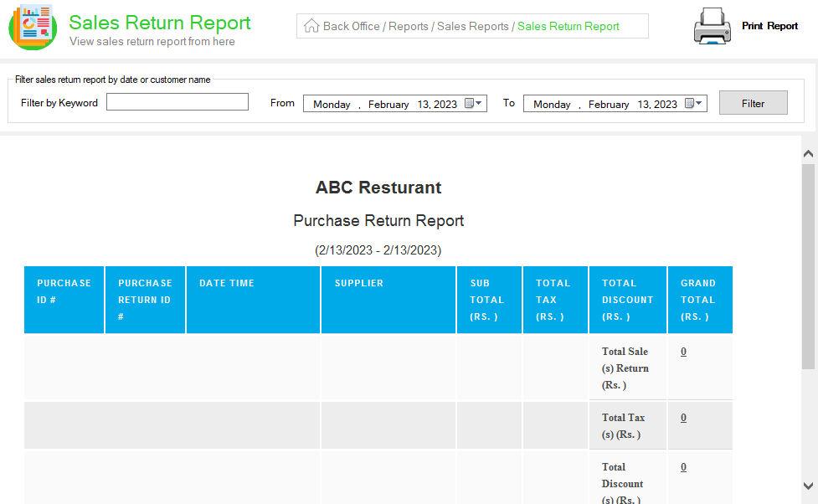Viewport: 818px width, 504px height.
Task: Click the Sales Return Report logo icon
Action: [33, 27]
